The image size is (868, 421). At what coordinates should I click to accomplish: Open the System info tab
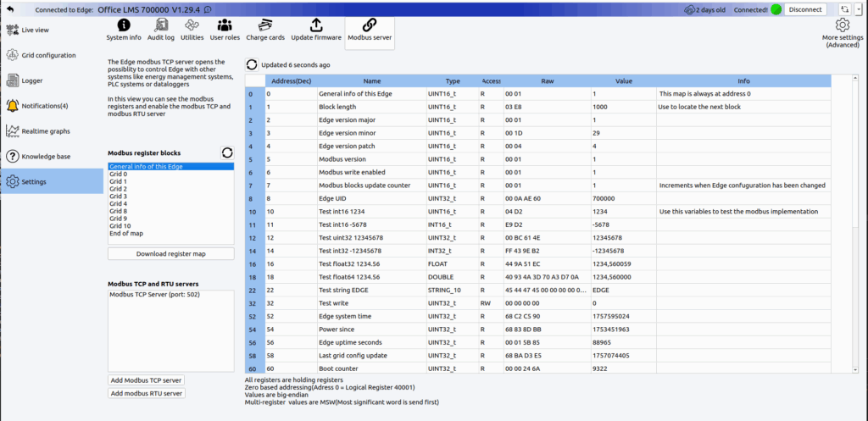124,30
